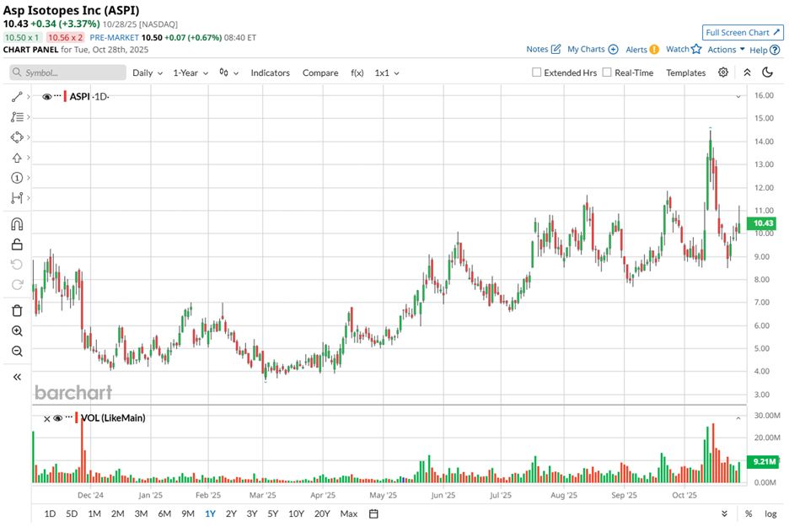The height and width of the screenshot is (532, 789).
Task: Enable the Real-Time checkbox
Action: (x=607, y=73)
